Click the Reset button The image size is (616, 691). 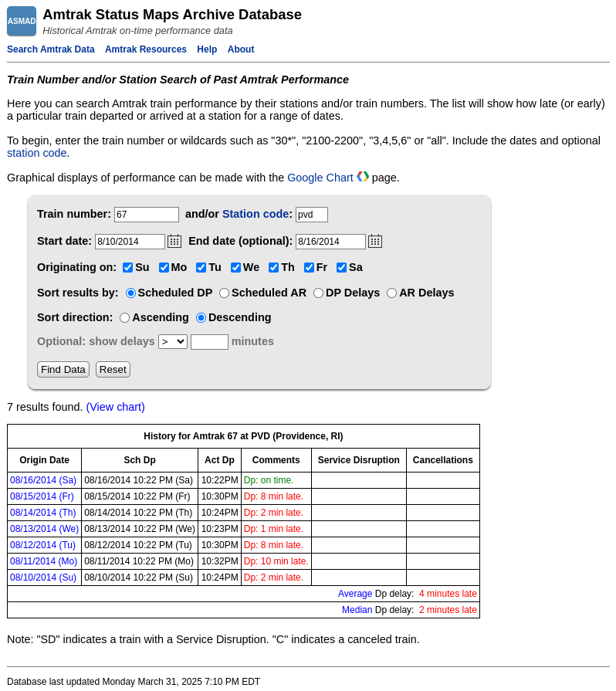click(x=113, y=369)
